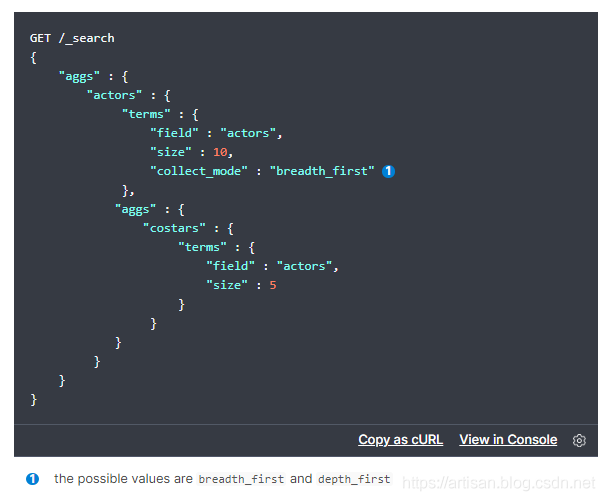Screen dimensions: 605x501
Task: Click the "collect_mode" key in the code
Action: click(199, 171)
